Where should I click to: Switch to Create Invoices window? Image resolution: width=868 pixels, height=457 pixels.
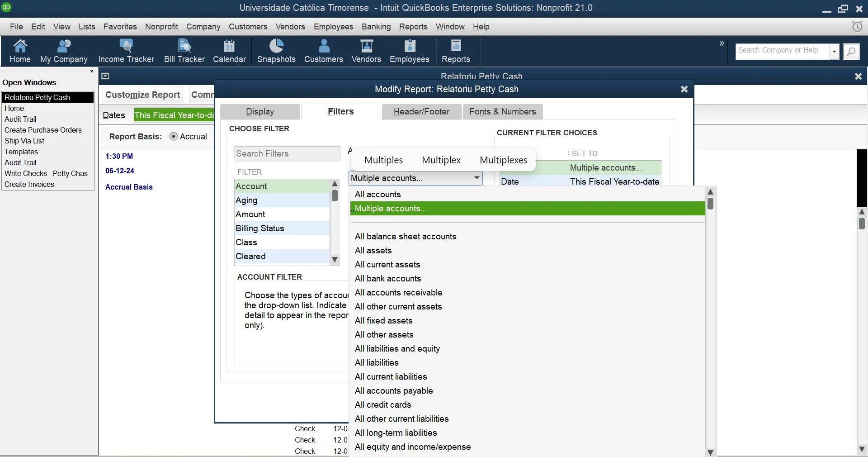[x=47, y=184]
